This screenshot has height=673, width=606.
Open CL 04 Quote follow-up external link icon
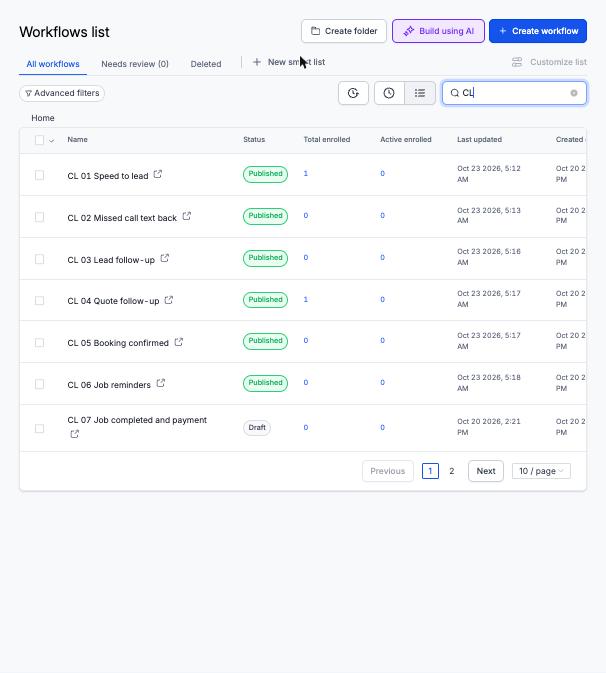point(169,300)
